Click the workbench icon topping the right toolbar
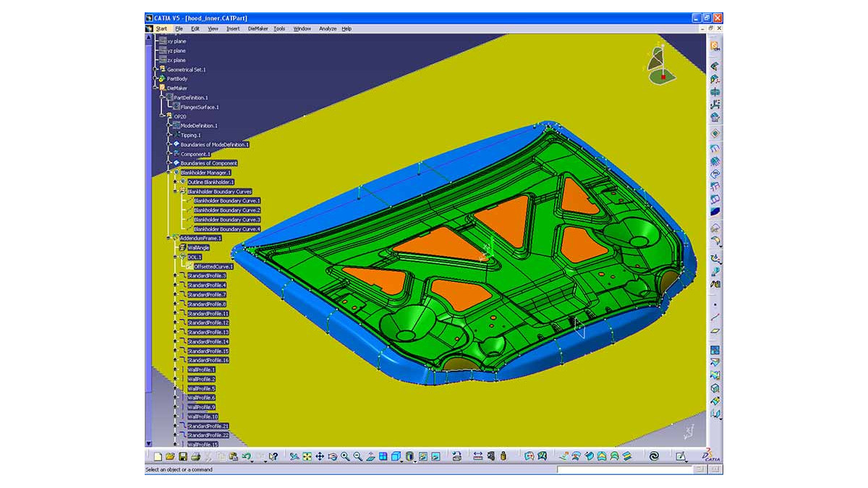868x488 pixels. tap(714, 46)
